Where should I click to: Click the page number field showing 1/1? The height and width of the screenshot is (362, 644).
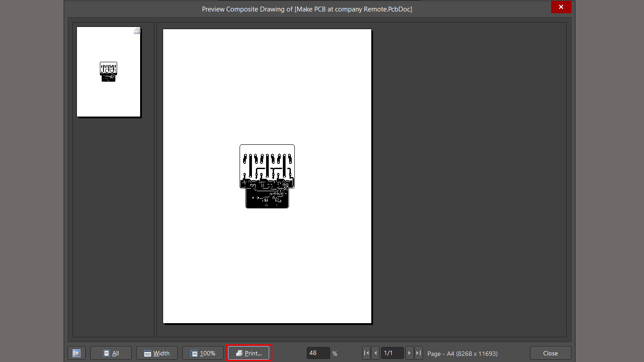coord(392,353)
